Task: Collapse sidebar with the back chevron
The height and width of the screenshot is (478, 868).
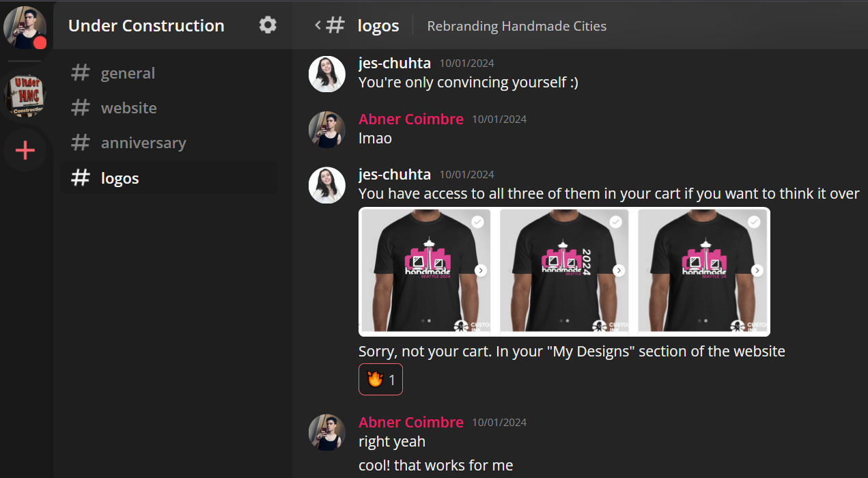Action: coord(318,25)
